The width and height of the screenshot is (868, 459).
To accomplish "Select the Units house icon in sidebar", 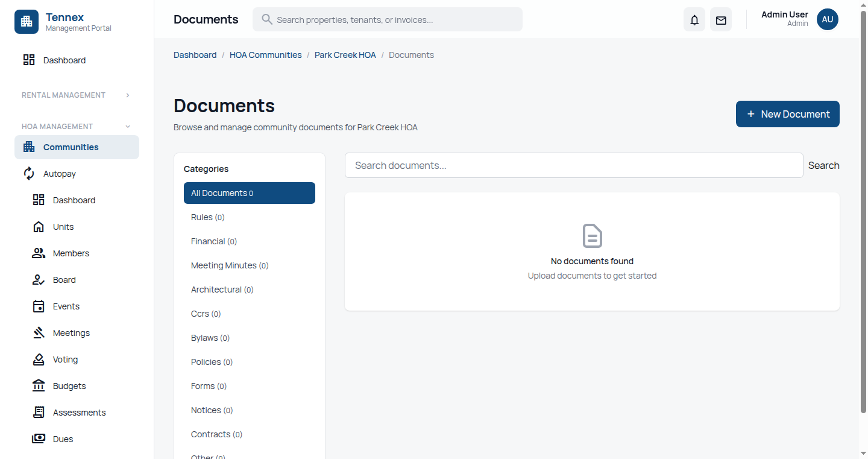I will click(39, 226).
